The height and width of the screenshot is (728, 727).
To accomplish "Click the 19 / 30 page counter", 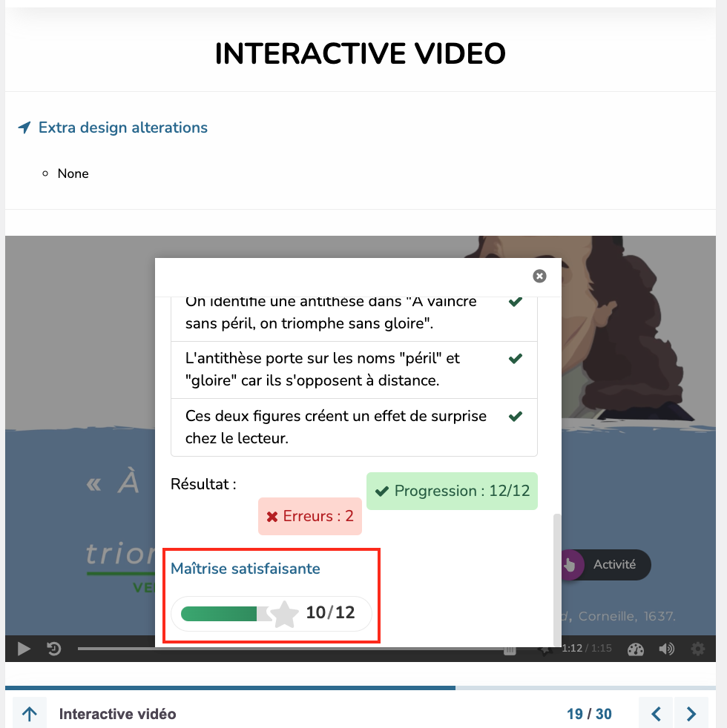I will pos(589,714).
